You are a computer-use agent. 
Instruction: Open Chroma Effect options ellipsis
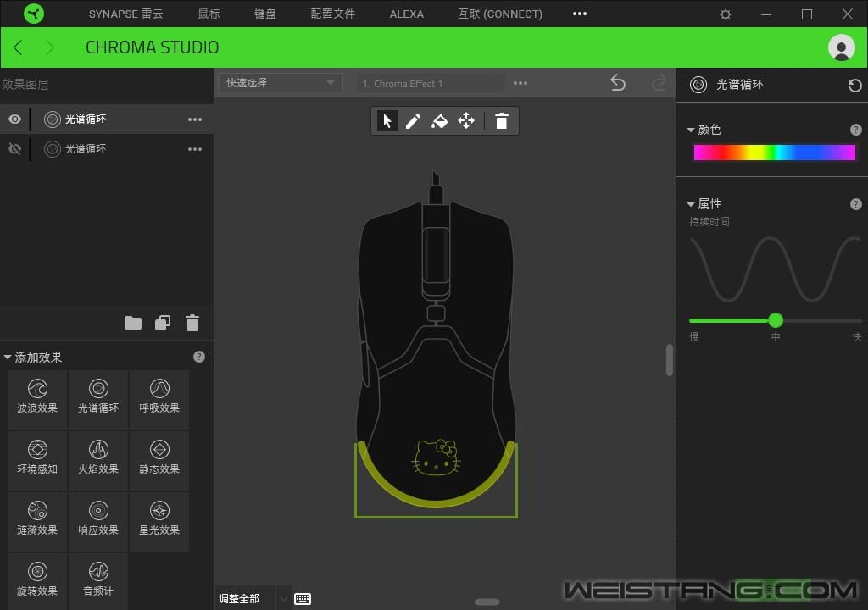click(520, 83)
